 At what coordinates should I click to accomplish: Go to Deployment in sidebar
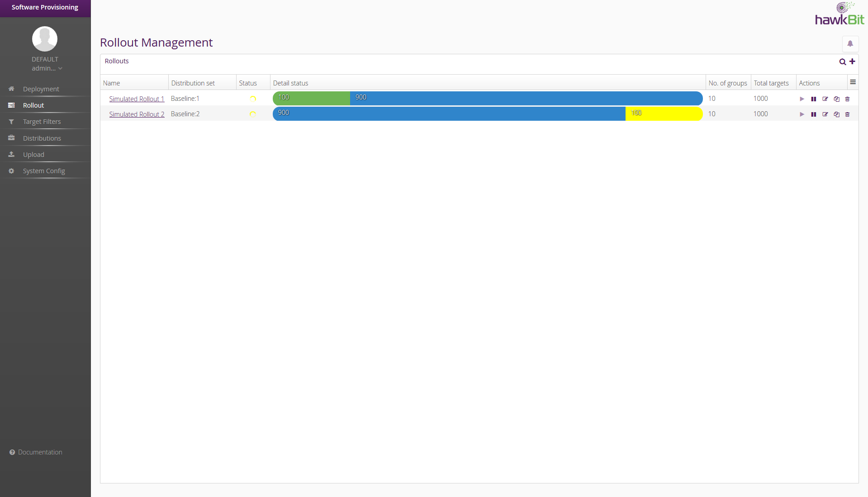click(41, 89)
